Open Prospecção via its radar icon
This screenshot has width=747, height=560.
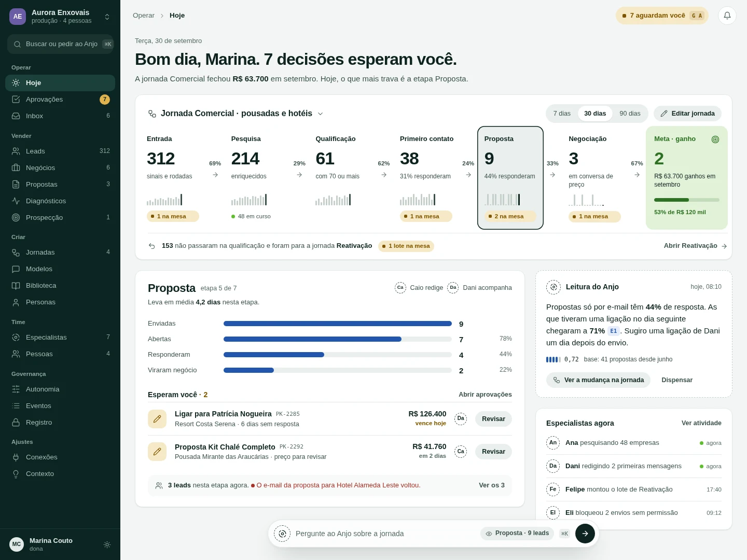[16, 218]
